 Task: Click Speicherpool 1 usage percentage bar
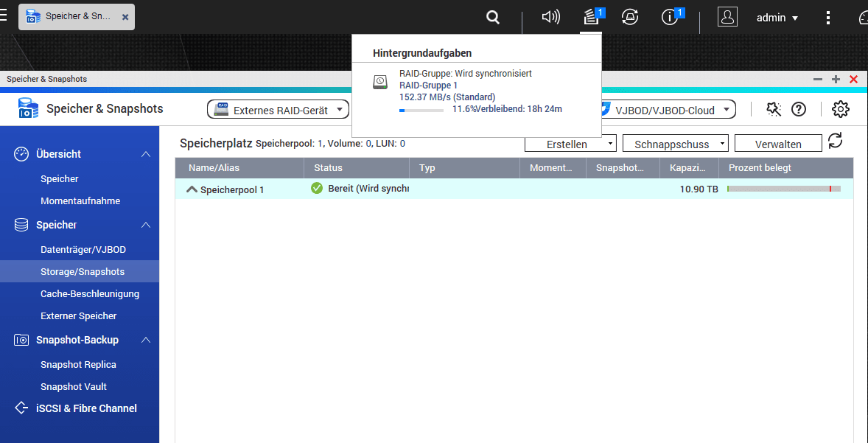point(784,189)
